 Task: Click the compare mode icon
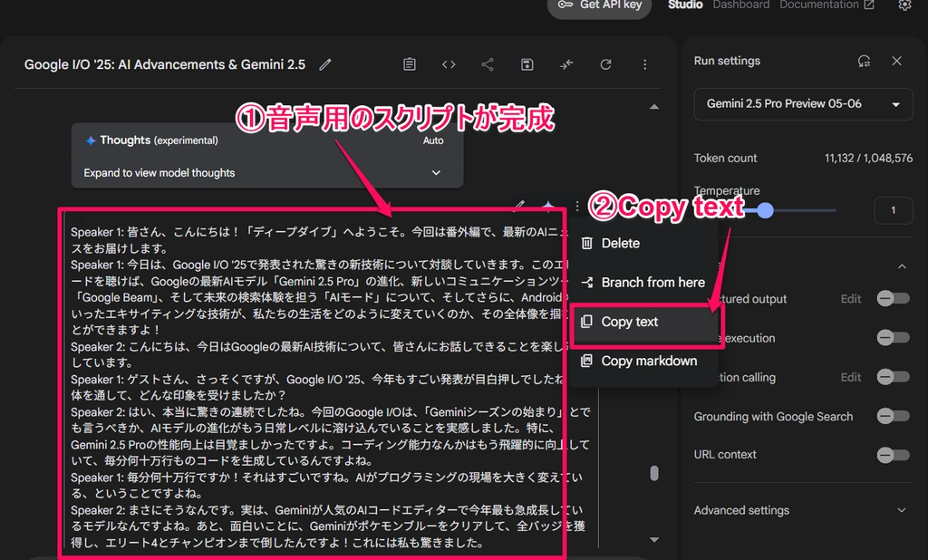point(566,64)
